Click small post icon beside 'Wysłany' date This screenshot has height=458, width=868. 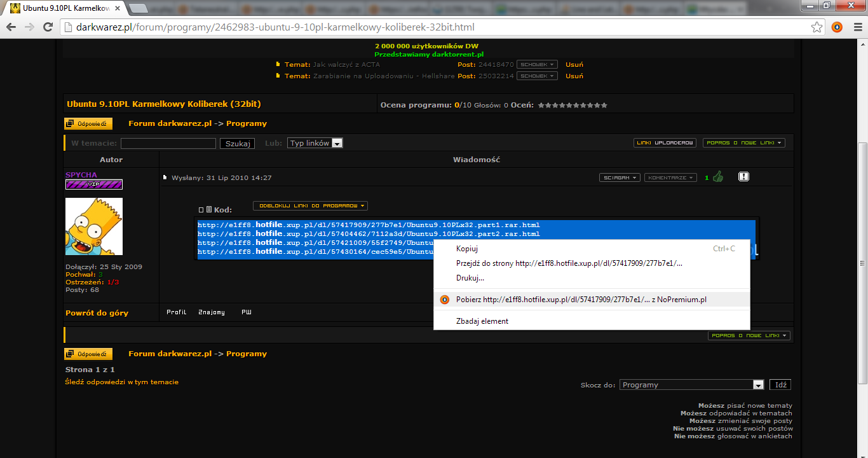165,177
